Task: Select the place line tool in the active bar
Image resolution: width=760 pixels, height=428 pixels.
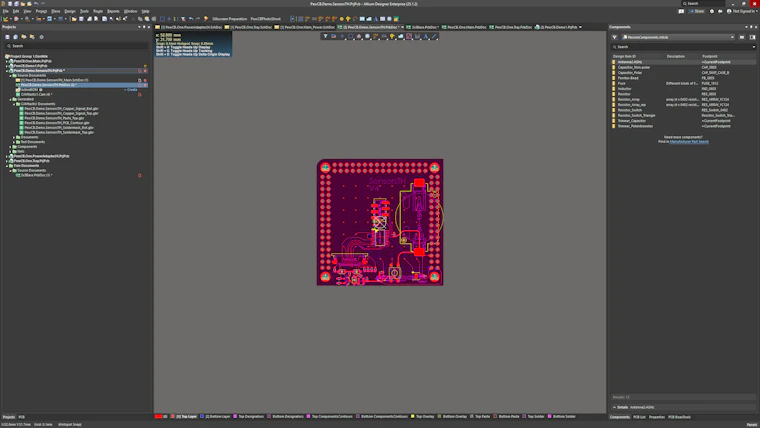Action: [x=434, y=36]
